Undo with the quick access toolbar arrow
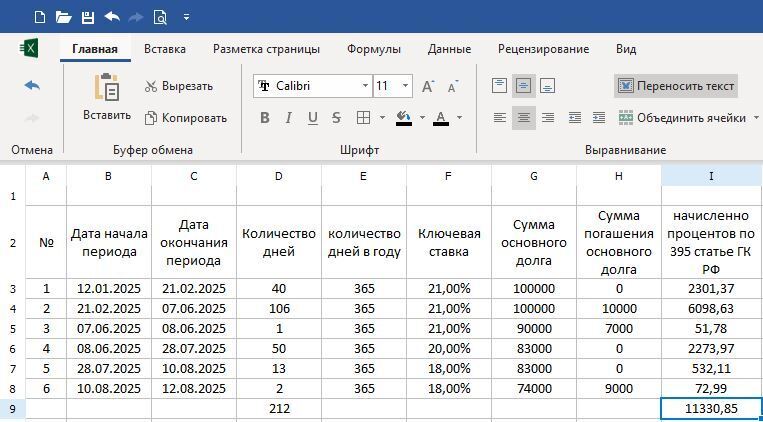 (x=112, y=18)
